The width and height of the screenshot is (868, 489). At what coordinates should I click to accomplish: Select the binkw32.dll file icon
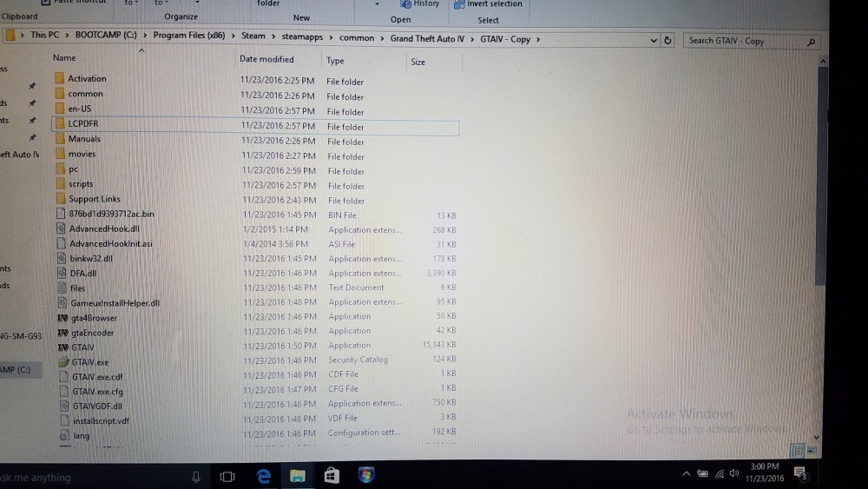[x=62, y=258]
